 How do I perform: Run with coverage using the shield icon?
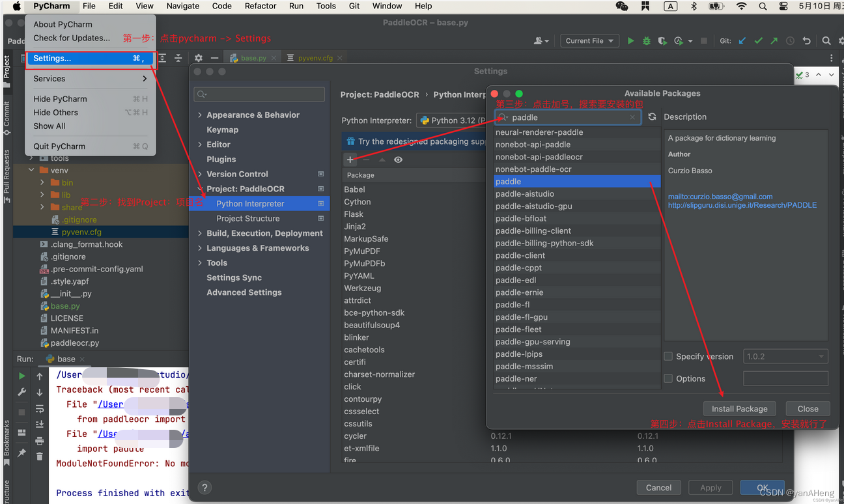tap(662, 40)
